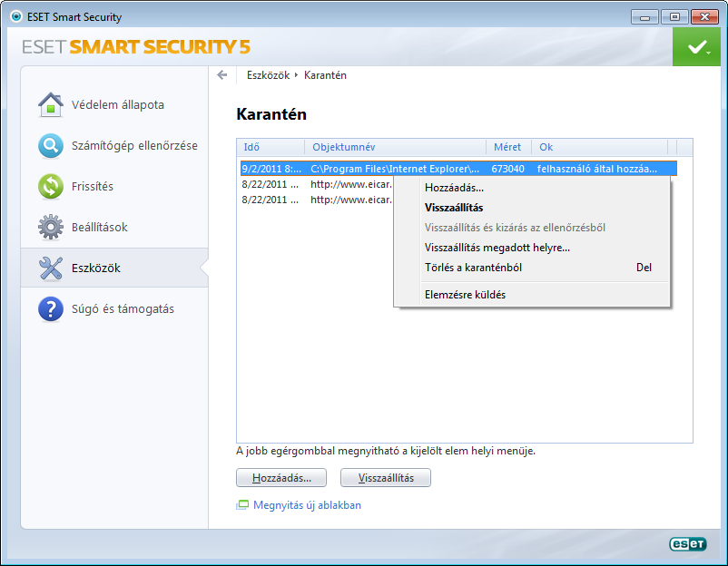Choose Törlés a karanténból menu entry
Viewport: 728px width, 566px height.
(532, 268)
